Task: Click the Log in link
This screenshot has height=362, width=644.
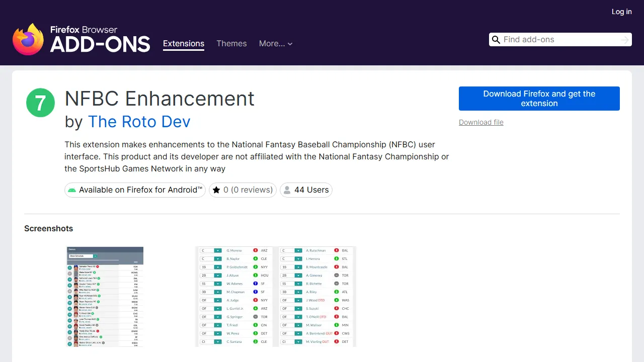Action: (621, 12)
